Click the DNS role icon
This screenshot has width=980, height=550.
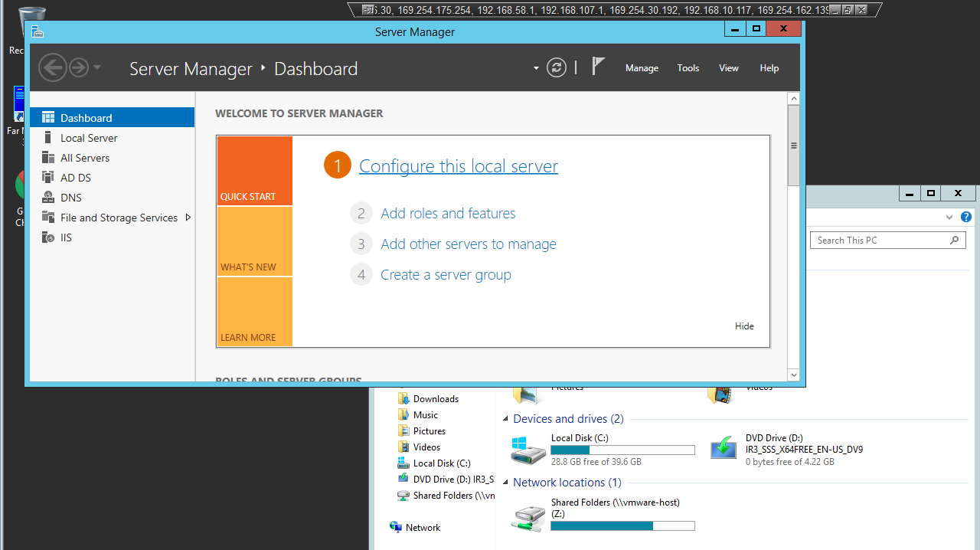48,198
